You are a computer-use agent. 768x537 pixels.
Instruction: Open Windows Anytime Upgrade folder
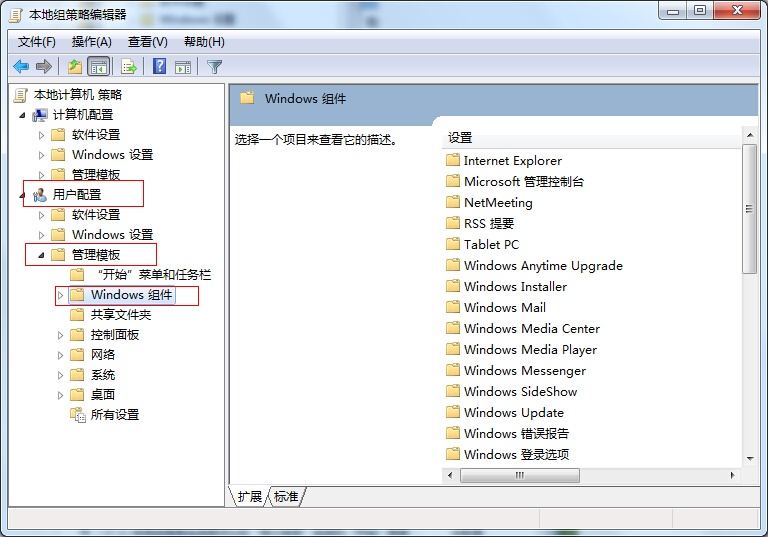tap(543, 265)
